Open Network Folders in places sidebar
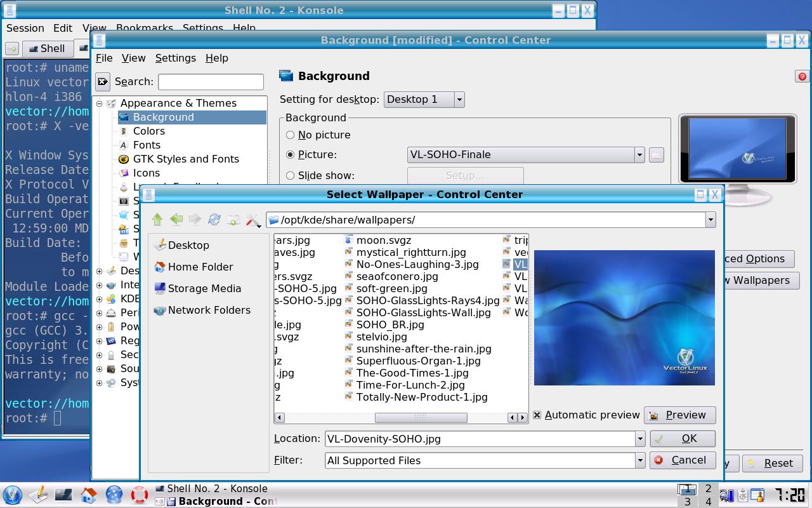 coord(202,310)
